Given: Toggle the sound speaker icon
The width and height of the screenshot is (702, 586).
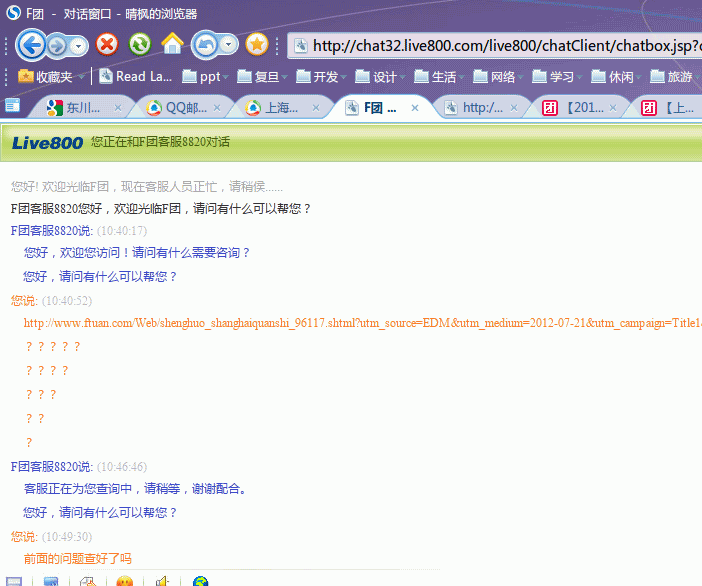Looking at the screenshot, I should click(x=162, y=581).
